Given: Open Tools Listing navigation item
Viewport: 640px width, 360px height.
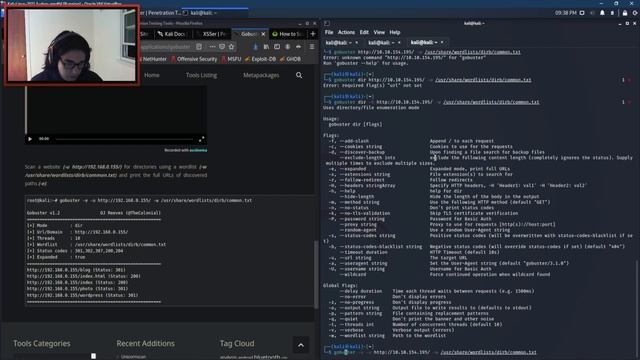Looking at the screenshot, I should tap(201, 75).
